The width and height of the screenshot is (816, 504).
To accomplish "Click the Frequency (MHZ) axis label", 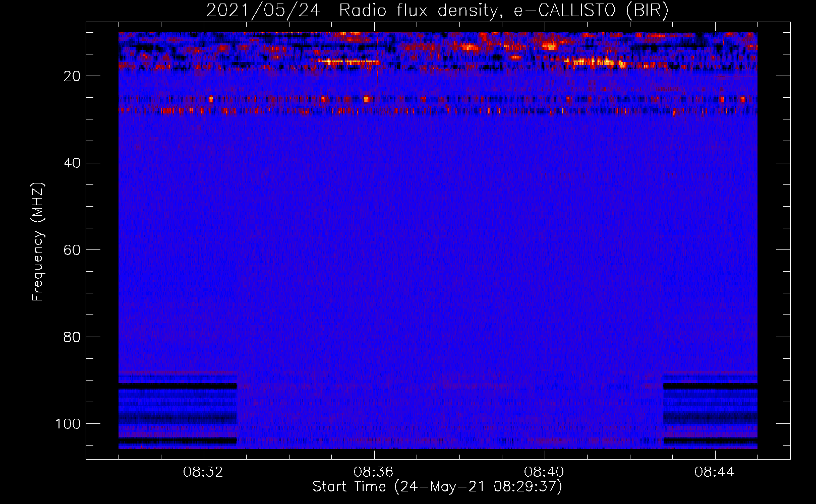I will click(38, 242).
